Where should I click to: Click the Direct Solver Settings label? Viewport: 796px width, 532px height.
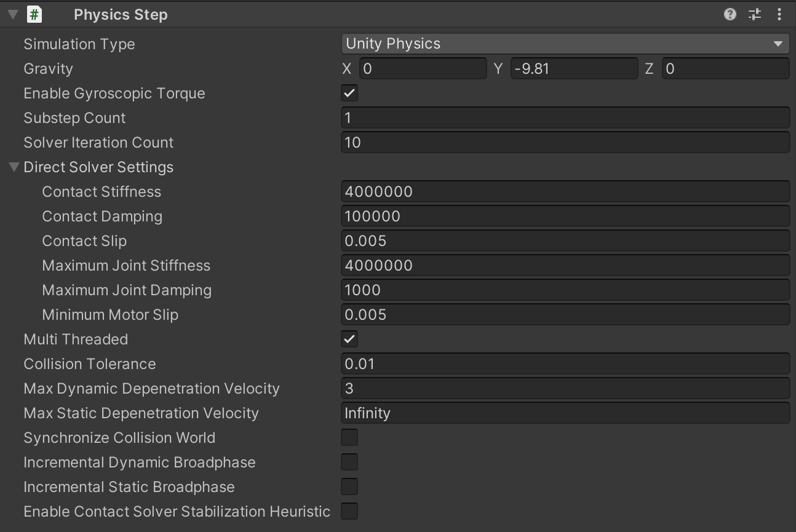coord(98,167)
